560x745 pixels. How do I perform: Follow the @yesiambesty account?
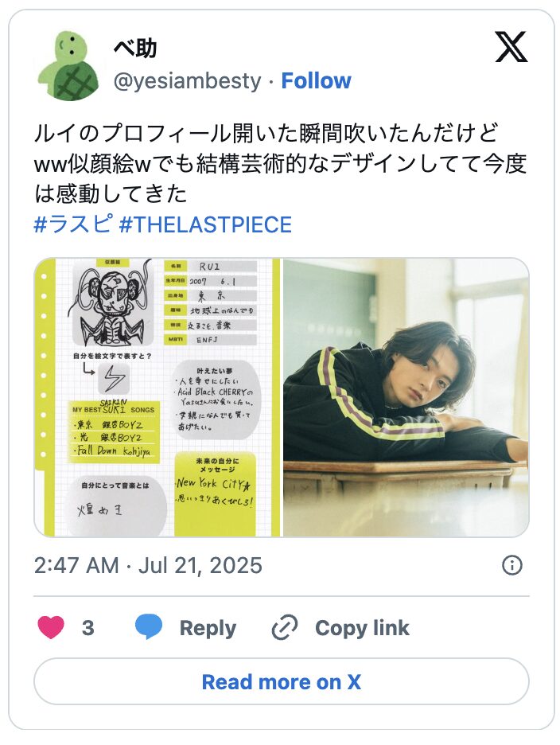click(x=316, y=80)
